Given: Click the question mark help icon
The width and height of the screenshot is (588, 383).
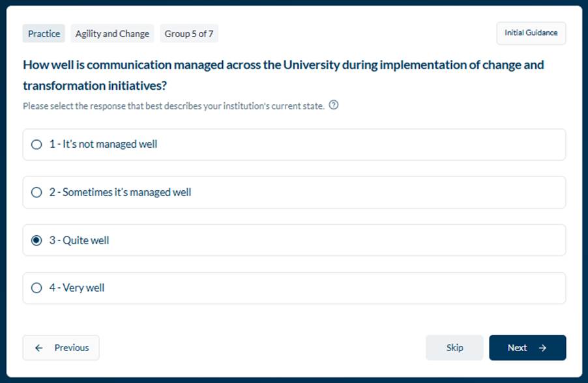Looking at the screenshot, I should [334, 106].
